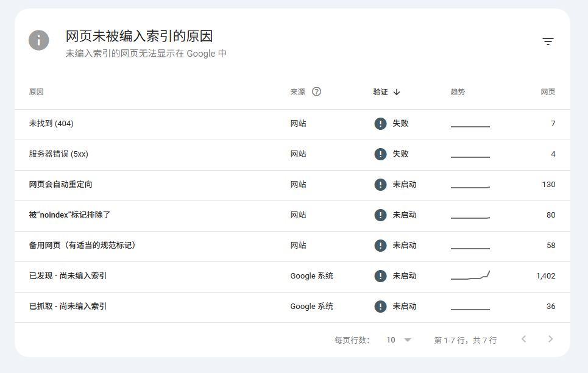Click the page count 130
The height and width of the screenshot is (373, 588).
coord(548,184)
